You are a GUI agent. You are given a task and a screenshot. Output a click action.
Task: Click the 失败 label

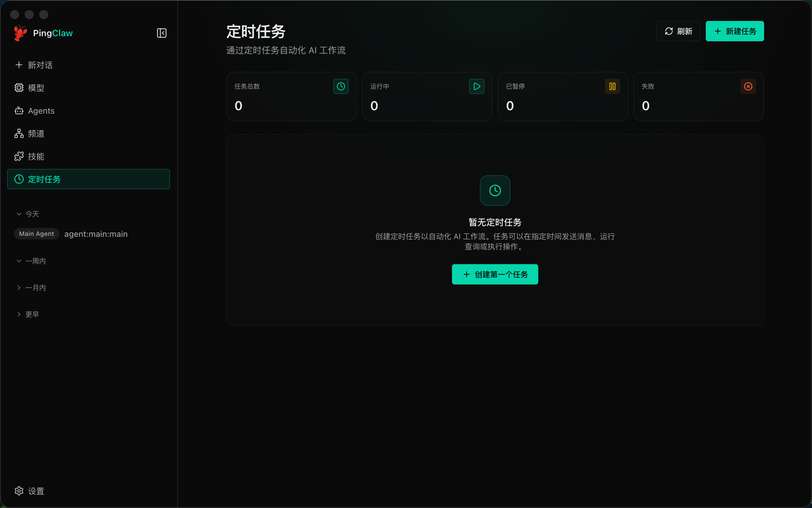(x=648, y=86)
